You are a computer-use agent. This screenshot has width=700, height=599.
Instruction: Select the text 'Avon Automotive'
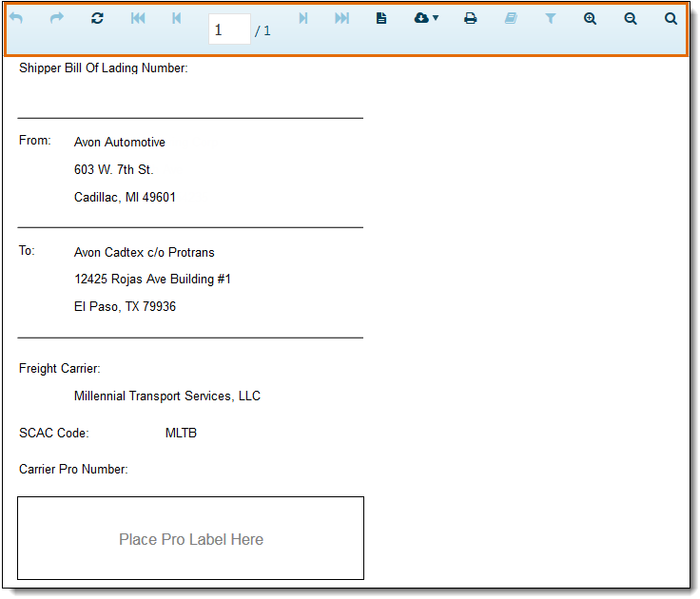tap(120, 142)
